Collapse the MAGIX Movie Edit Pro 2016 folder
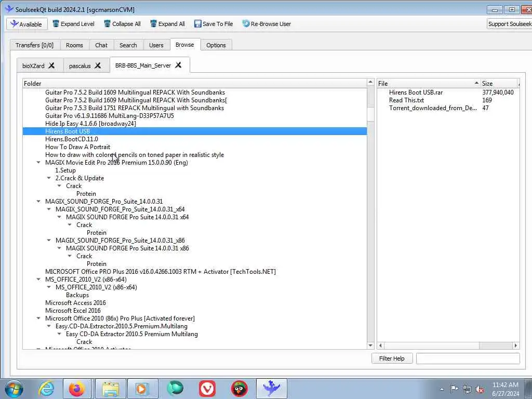 click(38, 163)
